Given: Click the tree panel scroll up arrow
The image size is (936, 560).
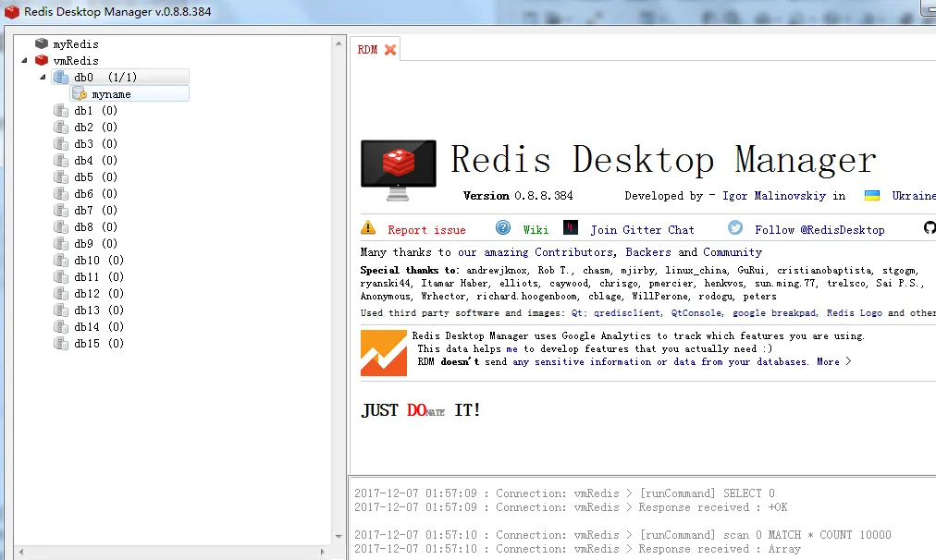Looking at the screenshot, I should coord(339,43).
